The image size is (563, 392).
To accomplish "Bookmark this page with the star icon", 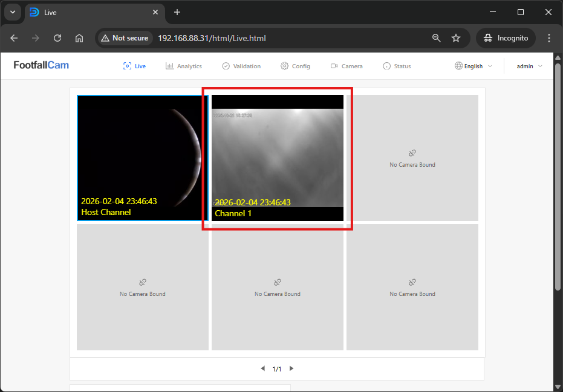I will tap(456, 38).
